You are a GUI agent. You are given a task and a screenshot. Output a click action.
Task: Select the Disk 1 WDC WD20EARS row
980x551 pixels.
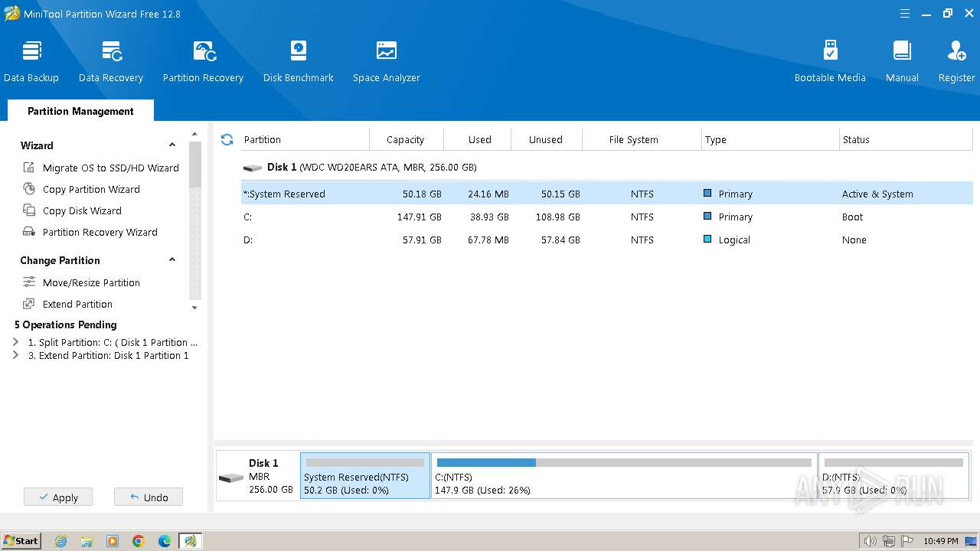coord(606,167)
